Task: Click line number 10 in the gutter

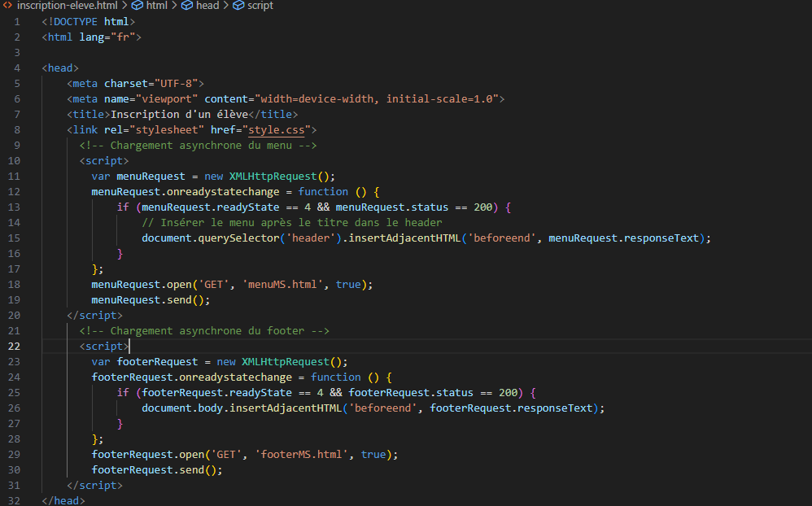Action: [x=16, y=160]
